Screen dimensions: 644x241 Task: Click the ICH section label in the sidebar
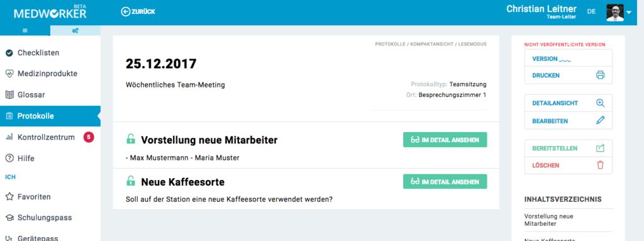tap(10, 177)
